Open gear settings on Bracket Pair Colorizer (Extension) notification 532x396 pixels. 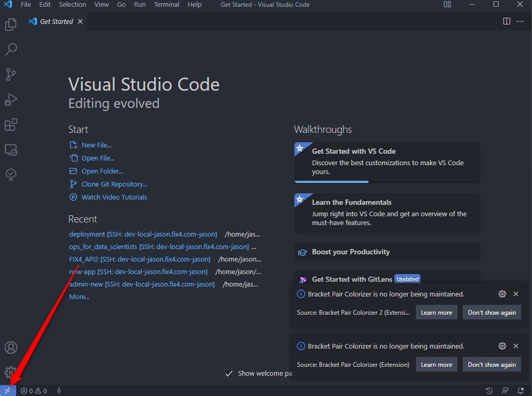pyautogui.click(x=502, y=346)
